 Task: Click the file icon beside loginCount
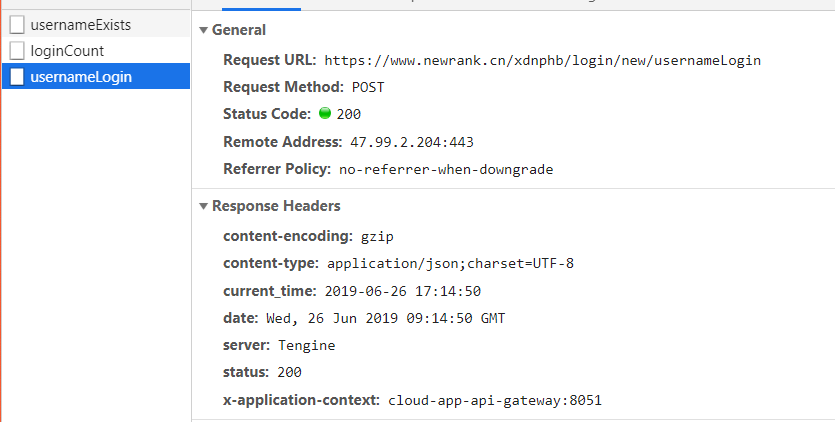coord(17,50)
